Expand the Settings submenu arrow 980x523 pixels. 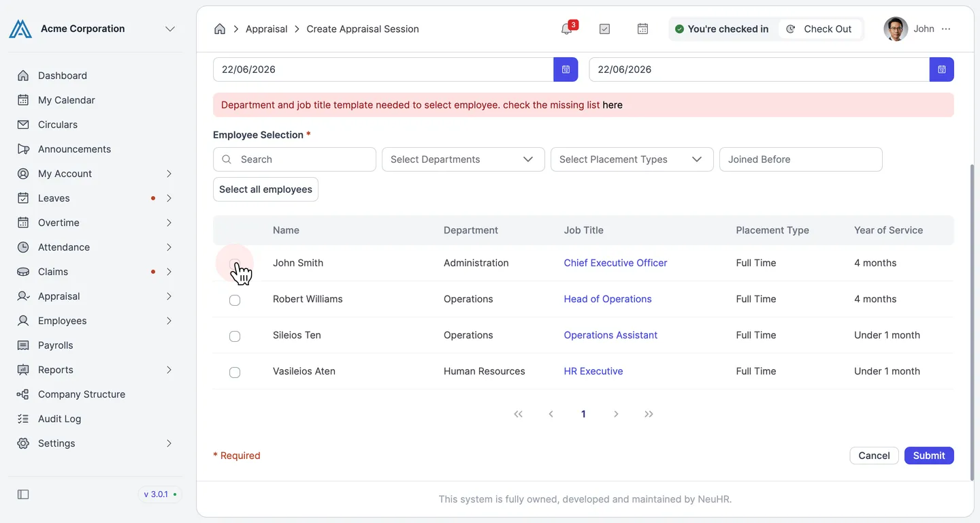click(169, 443)
